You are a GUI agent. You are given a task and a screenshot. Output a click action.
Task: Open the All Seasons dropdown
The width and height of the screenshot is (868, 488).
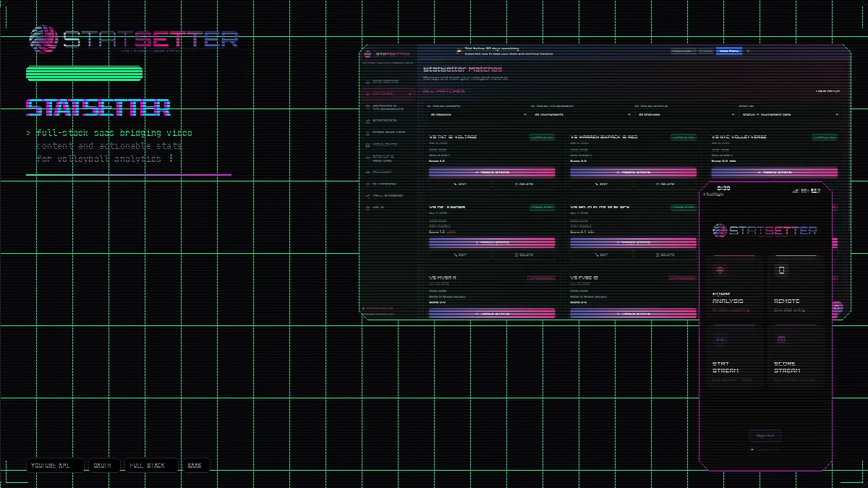(x=477, y=114)
